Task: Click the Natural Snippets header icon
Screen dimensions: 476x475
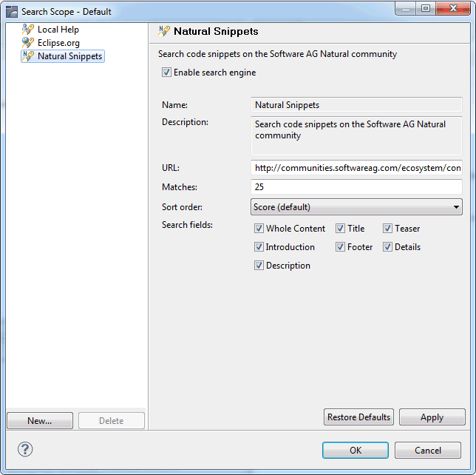Action: coord(164,31)
